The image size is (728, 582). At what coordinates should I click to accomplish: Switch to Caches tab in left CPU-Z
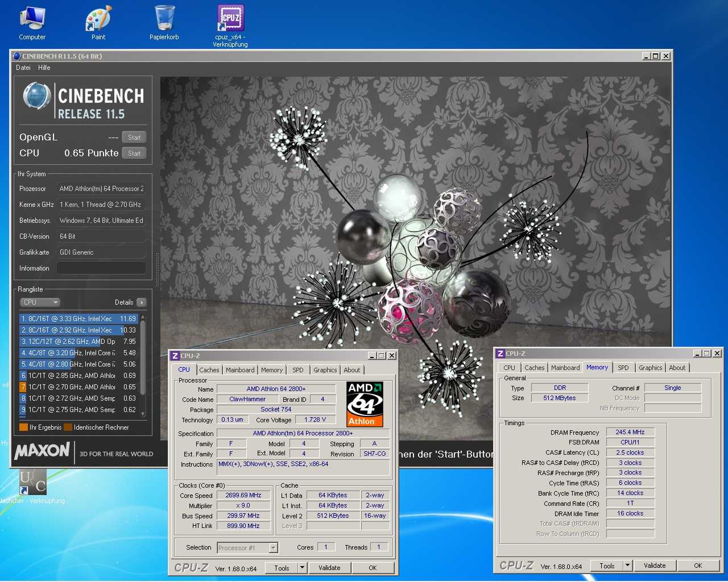tap(209, 370)
